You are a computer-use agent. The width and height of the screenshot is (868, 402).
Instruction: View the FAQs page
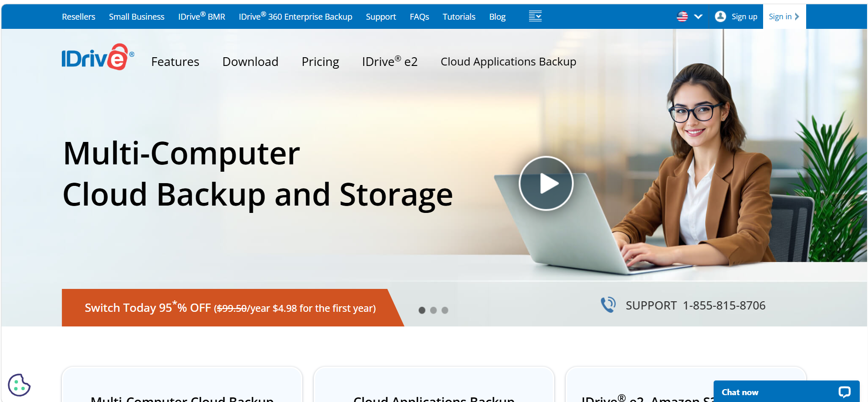pos(419,17)
